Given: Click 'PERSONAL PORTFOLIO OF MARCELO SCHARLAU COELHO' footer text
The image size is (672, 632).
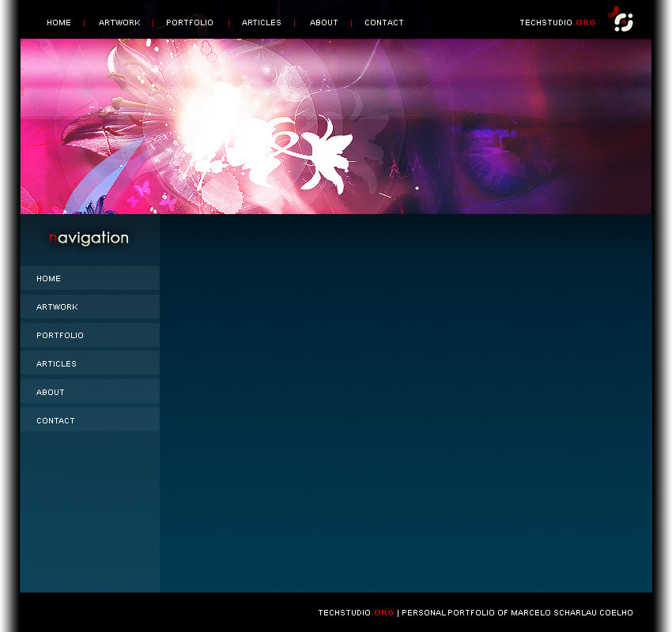Looking at the screenshot, I should [x=517, y=613].
